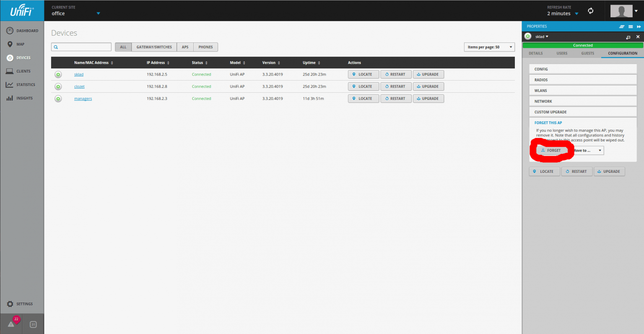This screenshot has width=644, height=334.
Task: Open the Clients page in sidebar
Action: point(18,71)
